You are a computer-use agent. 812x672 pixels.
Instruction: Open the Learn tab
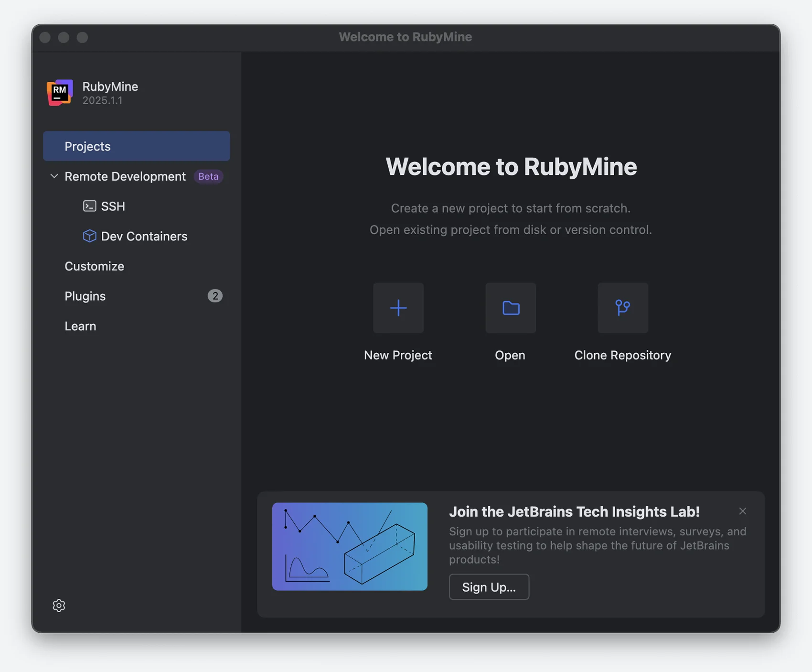137,326
